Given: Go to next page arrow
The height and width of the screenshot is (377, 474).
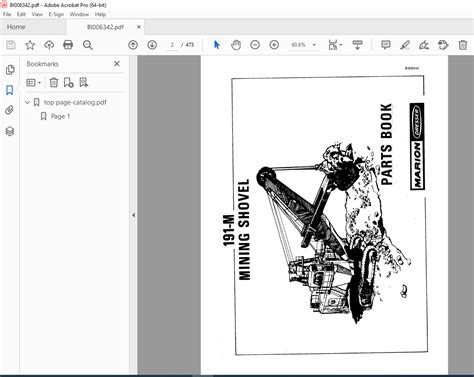Looking at the screenshot, I should 152,45.
